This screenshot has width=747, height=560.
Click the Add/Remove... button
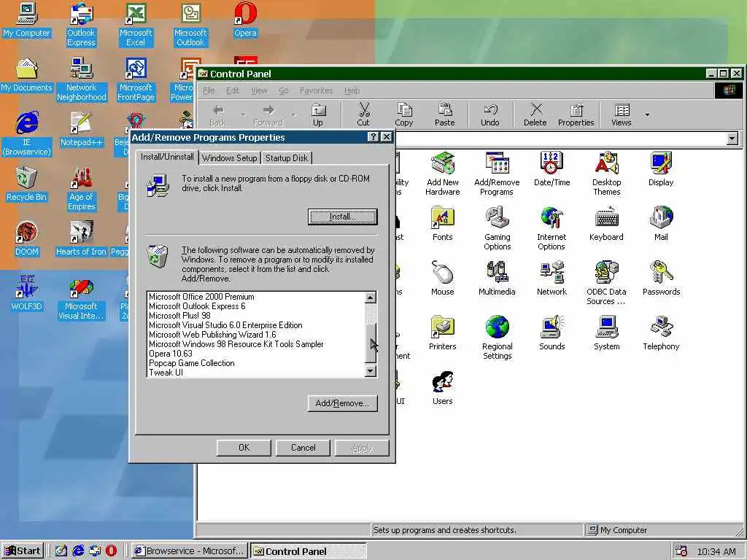tap(343, 403)
